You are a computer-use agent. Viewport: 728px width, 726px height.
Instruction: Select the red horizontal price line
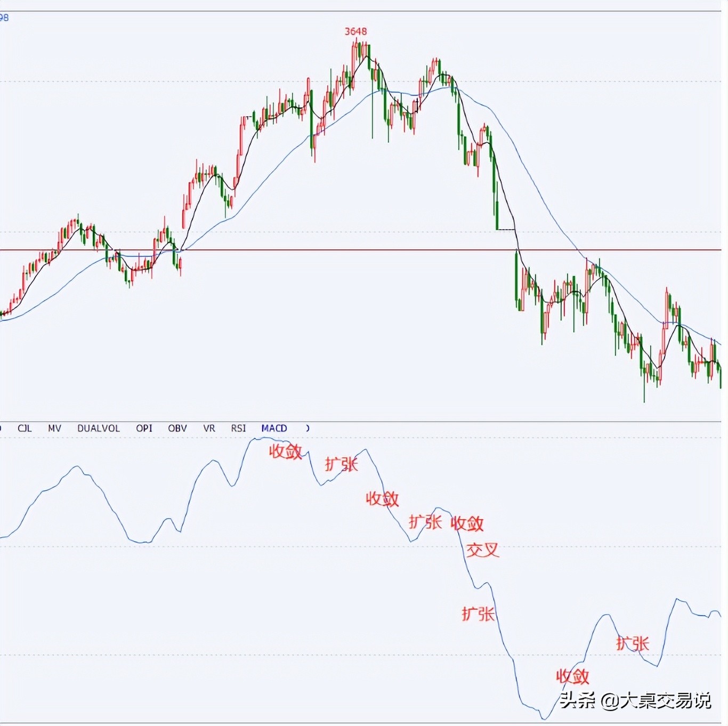click(373, 250)
